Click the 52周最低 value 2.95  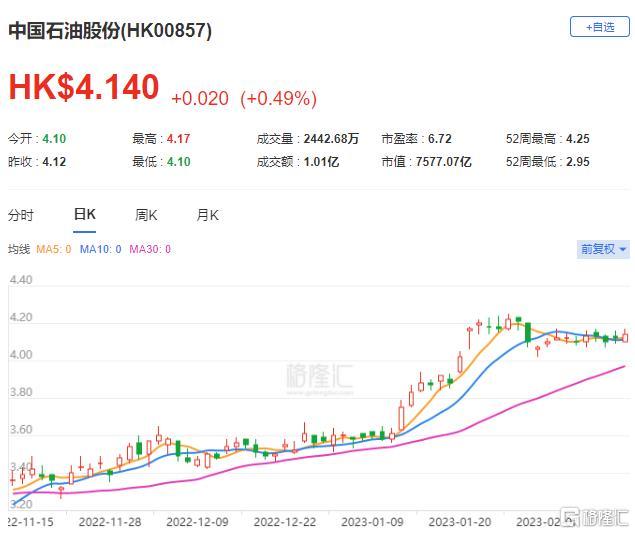pyautogui.click(x=577, y=162)
